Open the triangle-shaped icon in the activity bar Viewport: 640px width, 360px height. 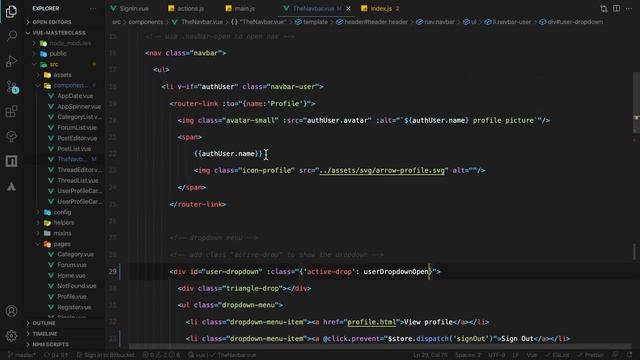point(11,187)
